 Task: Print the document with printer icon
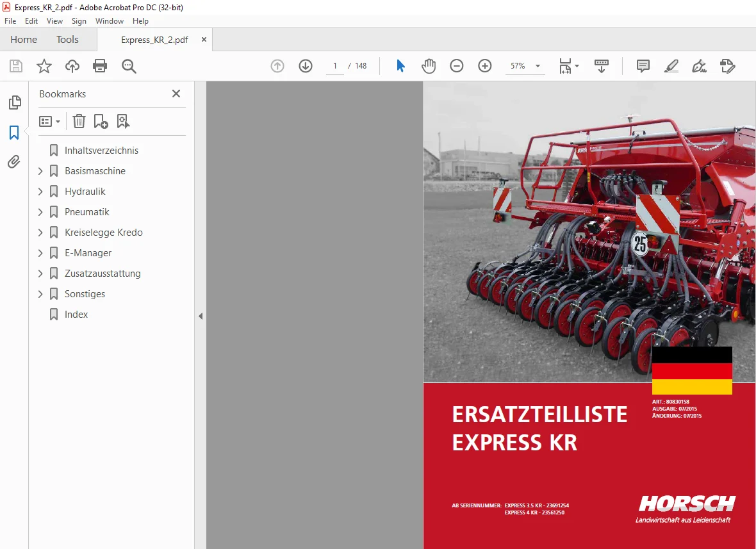[100, 66]
